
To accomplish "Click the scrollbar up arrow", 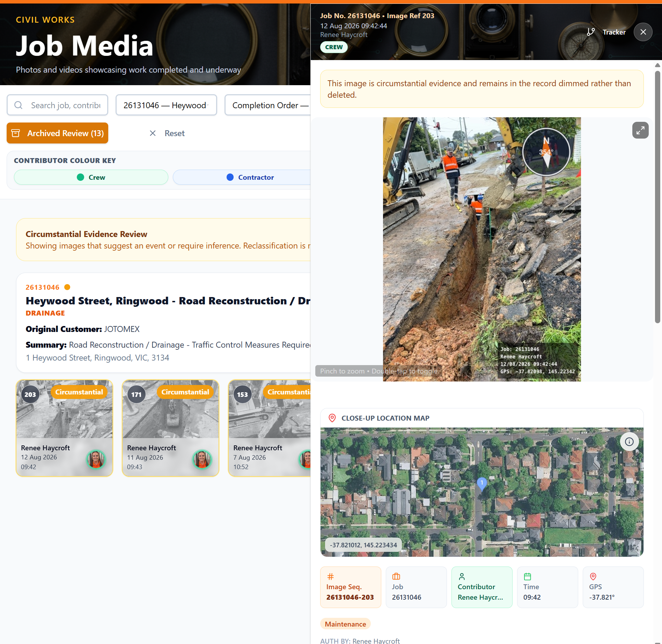I will pos(657,65).
